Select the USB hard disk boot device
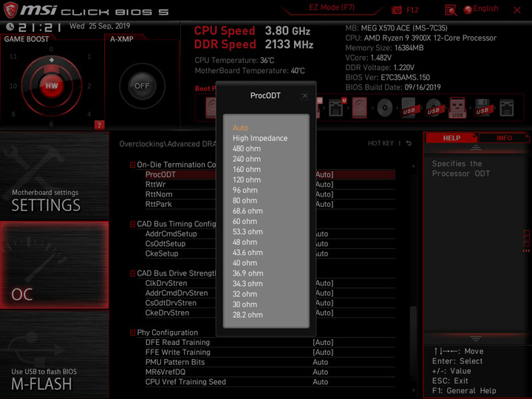 click(x=410, y=108)
